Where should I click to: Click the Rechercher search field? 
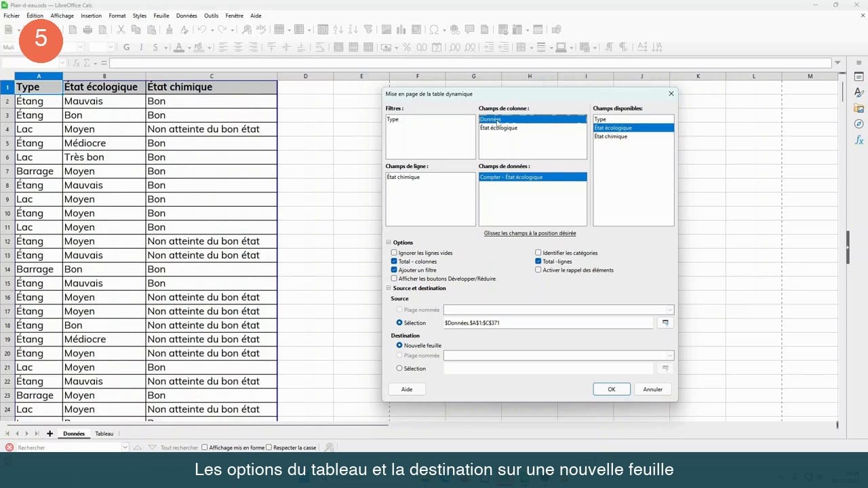pyautogui.click(x=68, y=447)
